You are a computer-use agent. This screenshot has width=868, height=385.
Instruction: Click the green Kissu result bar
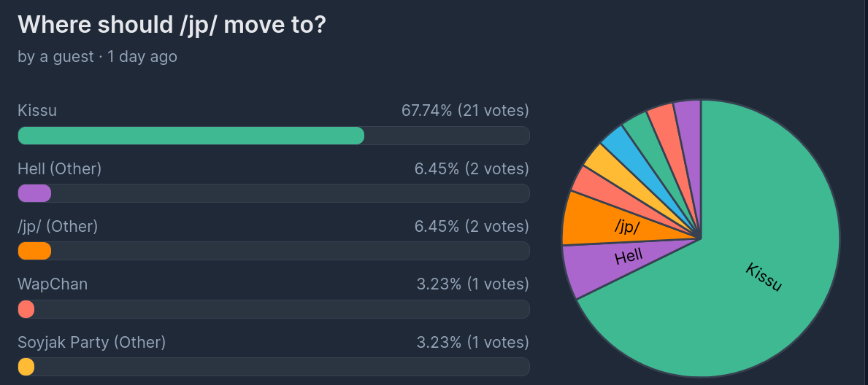pyautogui.click(x=191, y=136)
